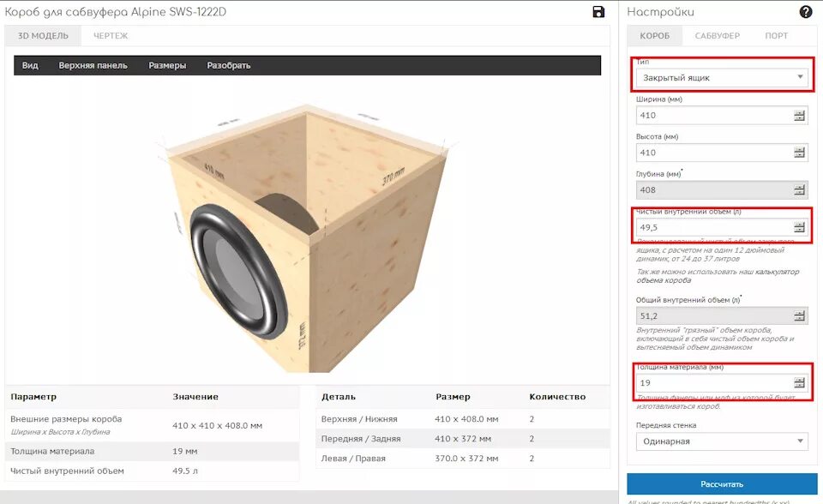The width and height of the screenshot is (823, 504).
Task: Click stepper icon in Ширина field
Action: pyautogui.click(x=799, y=116)
